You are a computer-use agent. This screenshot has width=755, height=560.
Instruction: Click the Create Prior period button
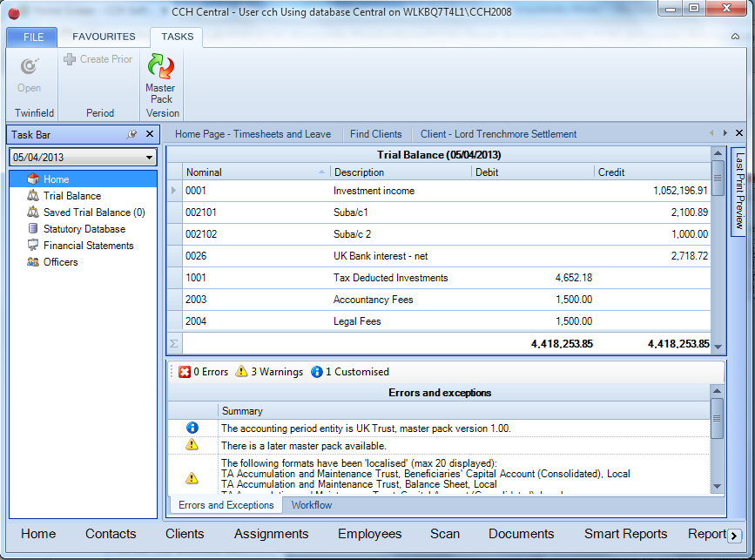pyautogui.click(x=98, y=59)
